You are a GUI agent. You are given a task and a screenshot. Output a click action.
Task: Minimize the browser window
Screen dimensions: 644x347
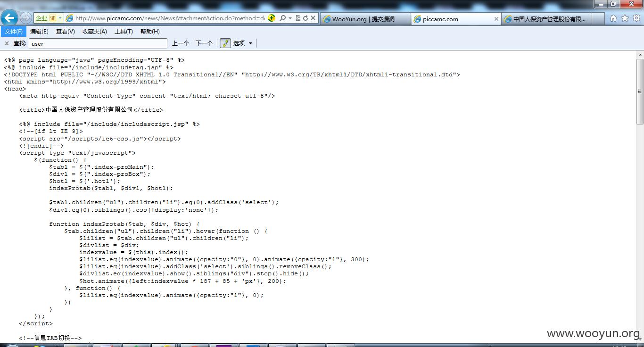point(600,4)
